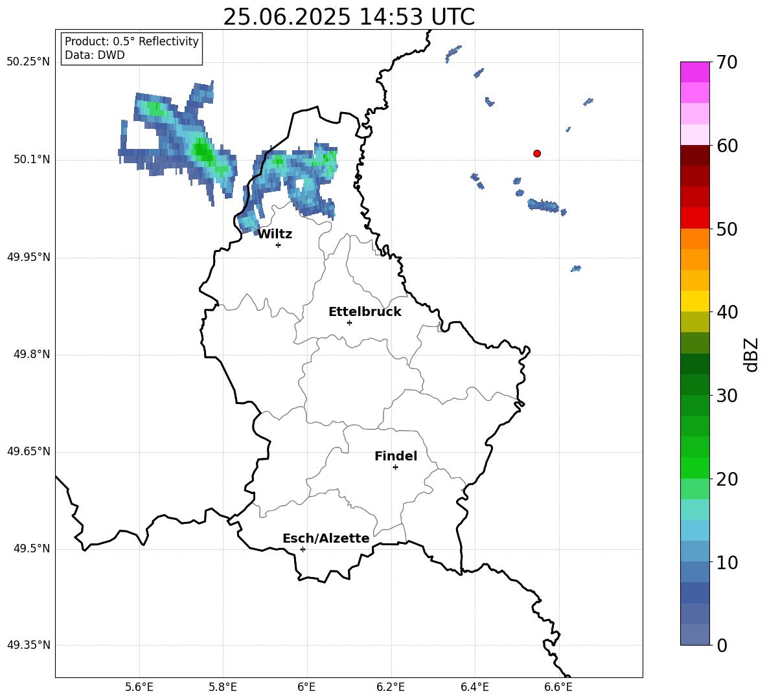This screenshot has width=767, height=700.
Task: Click the Wiltz city label
Action: [x=275, y=234]
